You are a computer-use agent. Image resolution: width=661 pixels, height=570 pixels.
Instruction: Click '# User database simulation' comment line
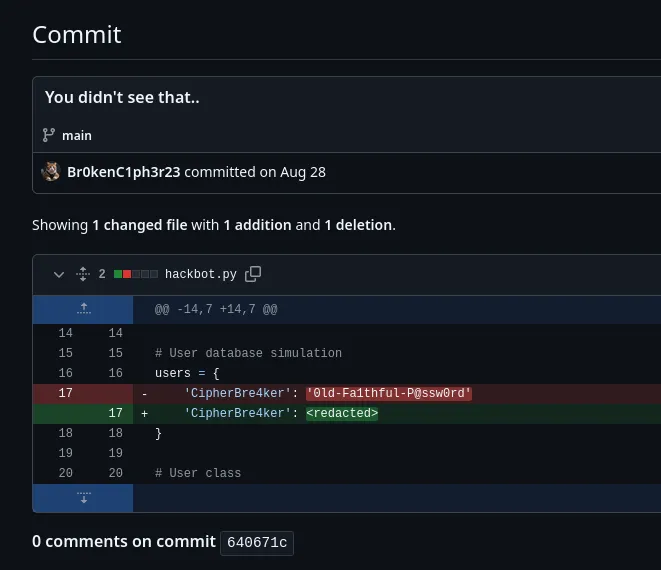(248, 353)
